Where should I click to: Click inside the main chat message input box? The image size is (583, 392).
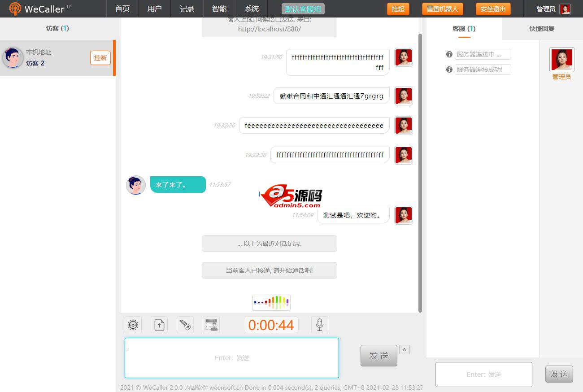pos(232,357)
